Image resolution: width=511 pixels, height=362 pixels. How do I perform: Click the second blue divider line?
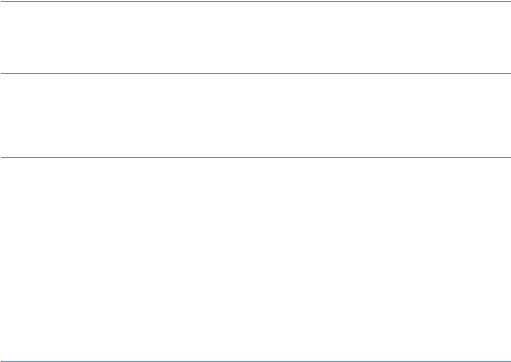tap(256, 73)
